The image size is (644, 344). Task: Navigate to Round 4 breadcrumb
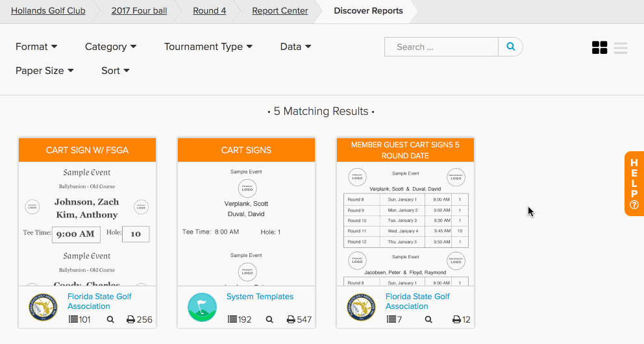tap(210, 10)
